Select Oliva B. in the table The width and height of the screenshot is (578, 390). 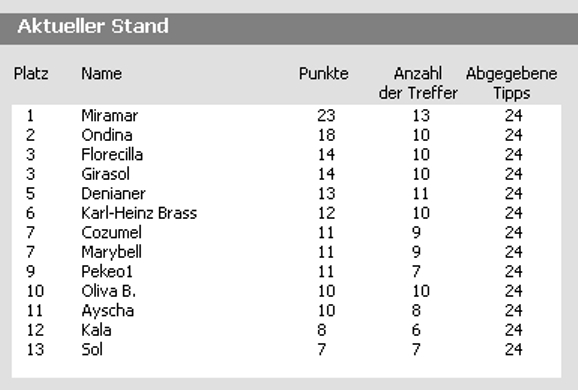[109, 292]
